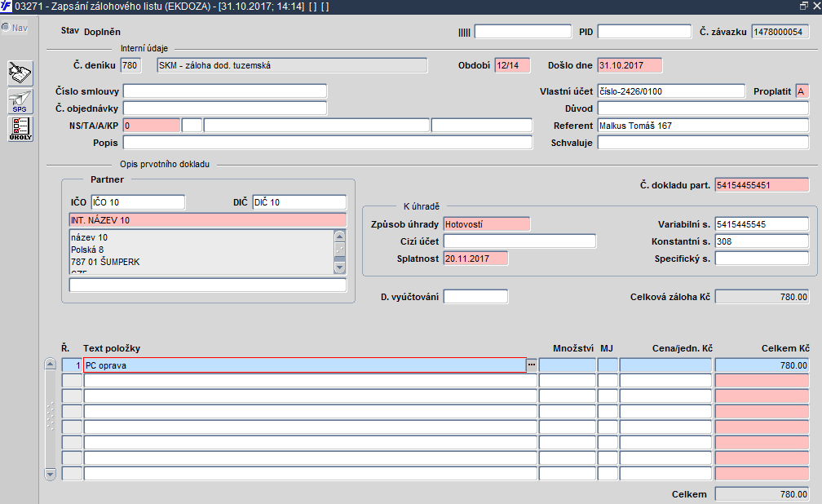Click the INT. NÁZEV 10 partner field
This screenshot has height=504, width=822.
pyautogui.click(x=208, y=220)
